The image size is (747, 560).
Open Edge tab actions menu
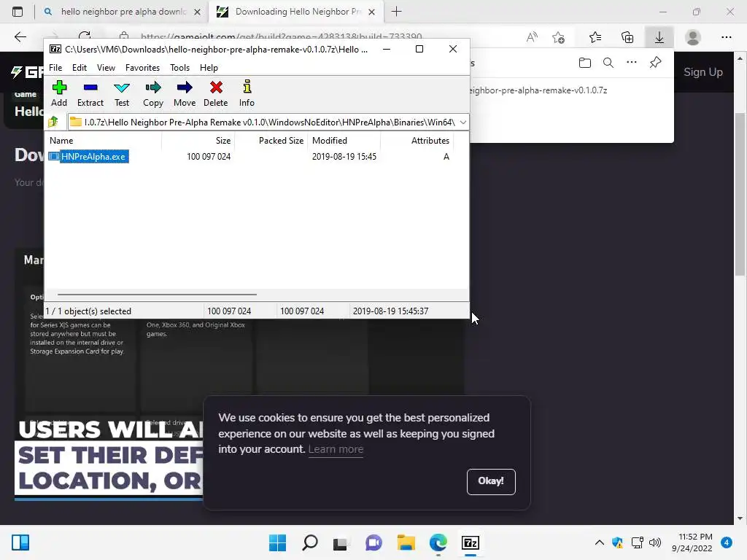[18, 12]
